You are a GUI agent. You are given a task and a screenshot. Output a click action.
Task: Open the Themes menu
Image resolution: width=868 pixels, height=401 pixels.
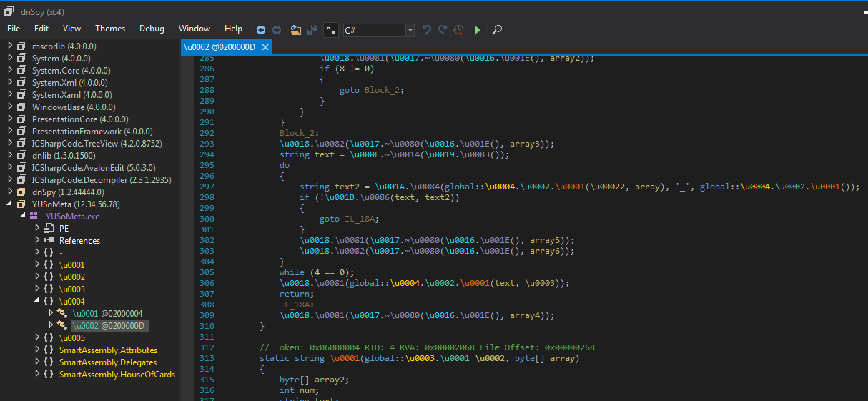coord(110,29)
